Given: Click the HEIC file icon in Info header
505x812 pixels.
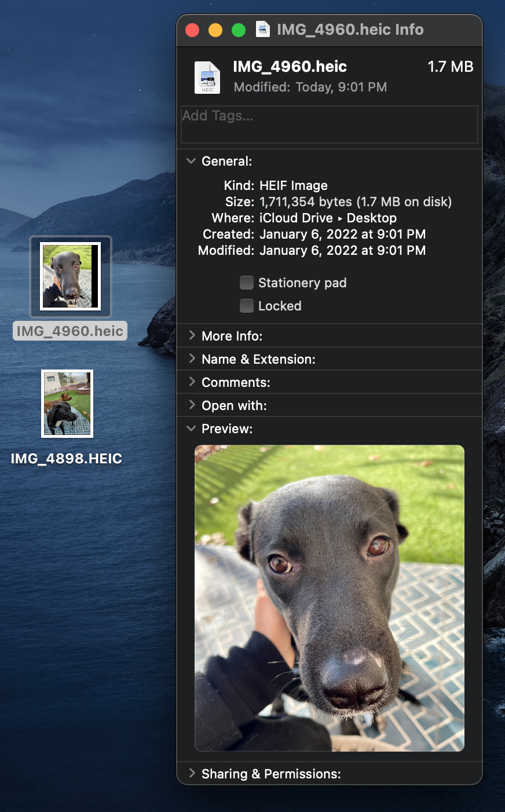Looking at the screenshot, I should (x=207, y=77).
